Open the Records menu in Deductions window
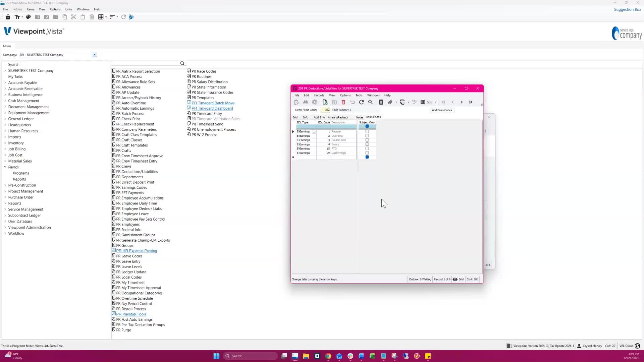Viewport: 644px width, 362px height. coord(319,95)
